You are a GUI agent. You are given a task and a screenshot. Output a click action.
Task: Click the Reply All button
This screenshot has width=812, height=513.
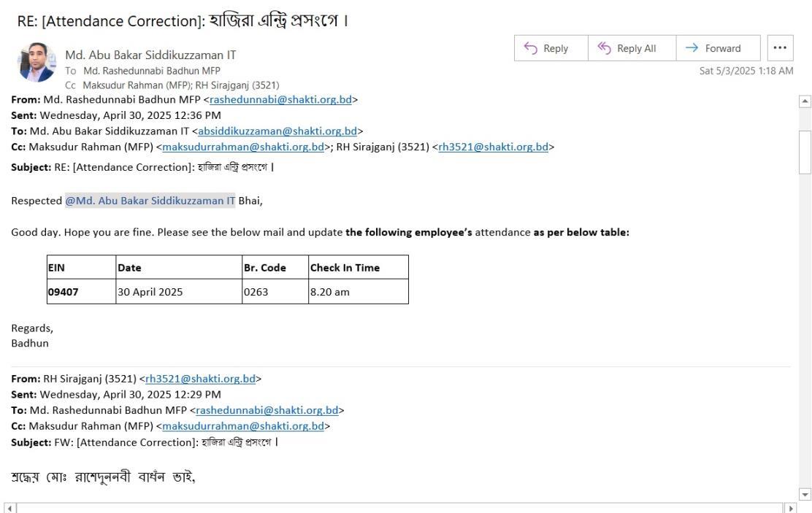pyautogui.click(x=632, y=48)
